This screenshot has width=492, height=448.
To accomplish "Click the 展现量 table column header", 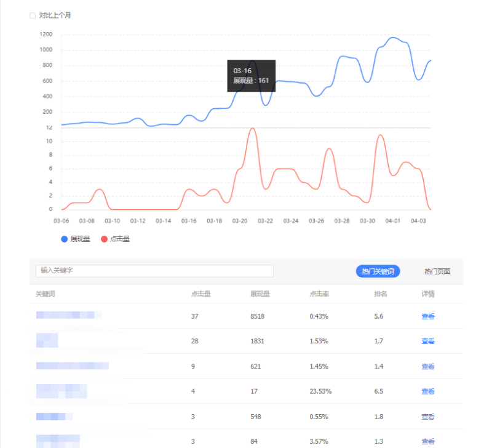I will pos(260,294).
